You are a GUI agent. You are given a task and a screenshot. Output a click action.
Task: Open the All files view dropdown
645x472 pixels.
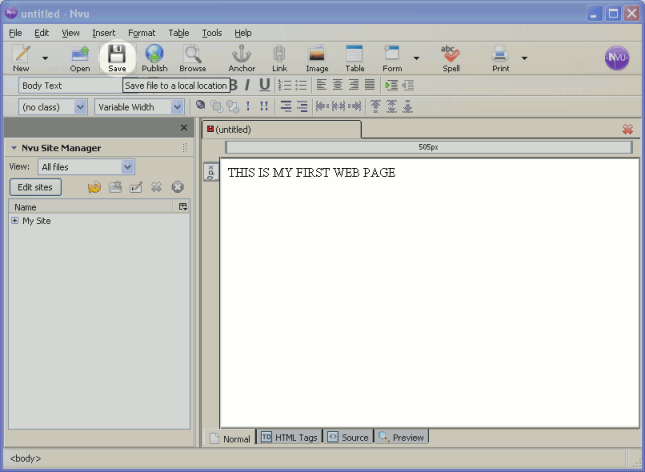(86, 167)
